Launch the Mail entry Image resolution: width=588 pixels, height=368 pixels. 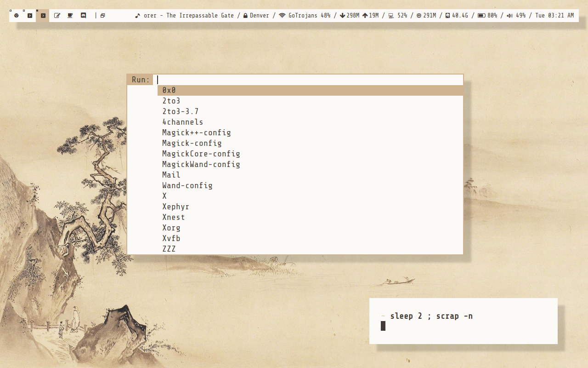pos(310,175)
